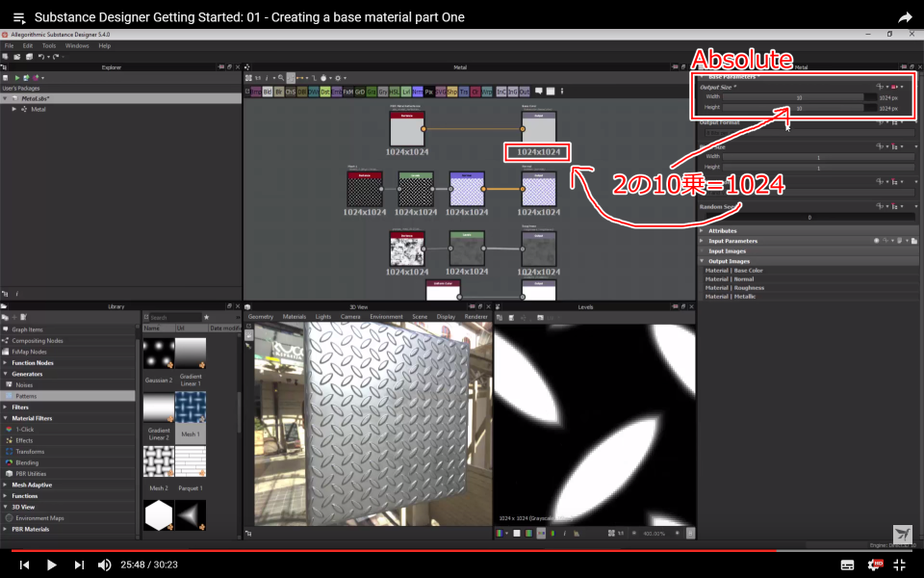The image size is (924, 578).
Task: Open the graph gear settings icon
Action: (338, 78)
